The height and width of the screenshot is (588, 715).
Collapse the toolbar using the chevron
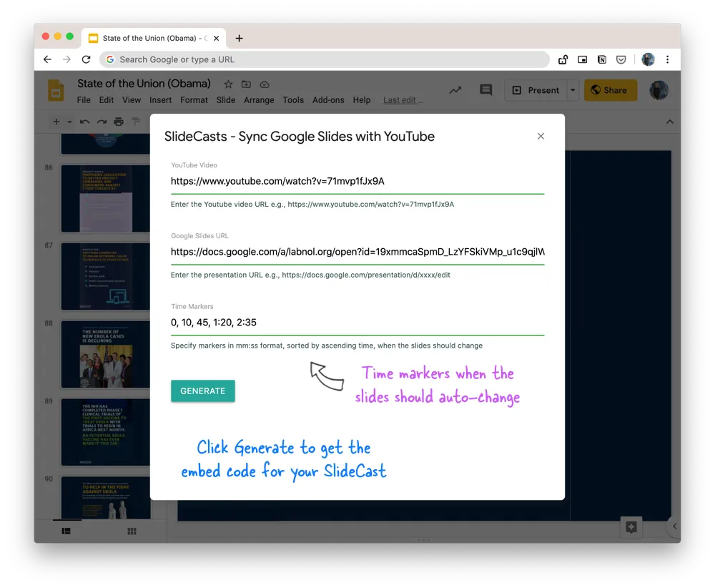[670, 122]
